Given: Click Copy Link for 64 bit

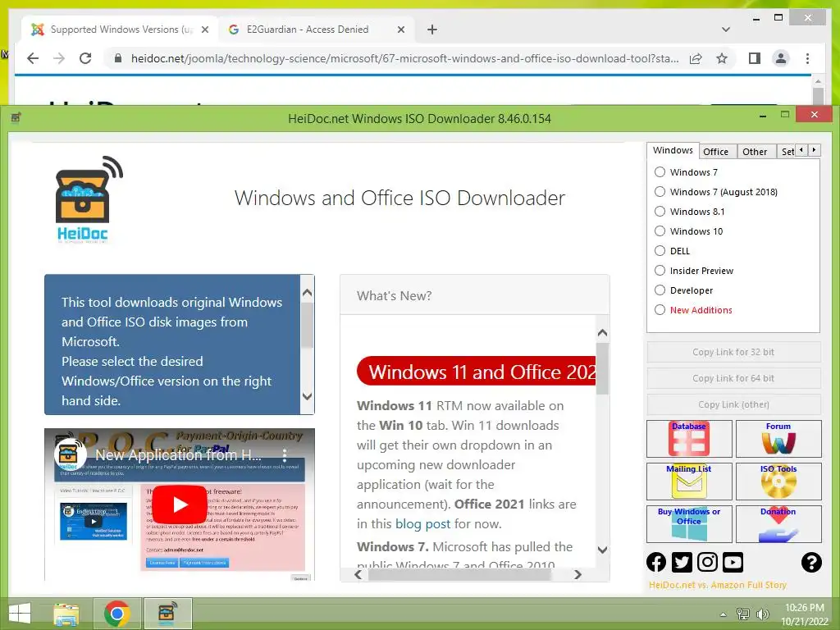Looking at the screenshot, I should pyautogui.click(x=733, y=378).
